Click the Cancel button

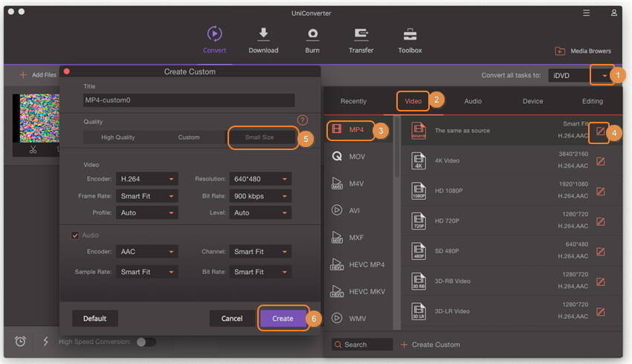click(232, 319)
